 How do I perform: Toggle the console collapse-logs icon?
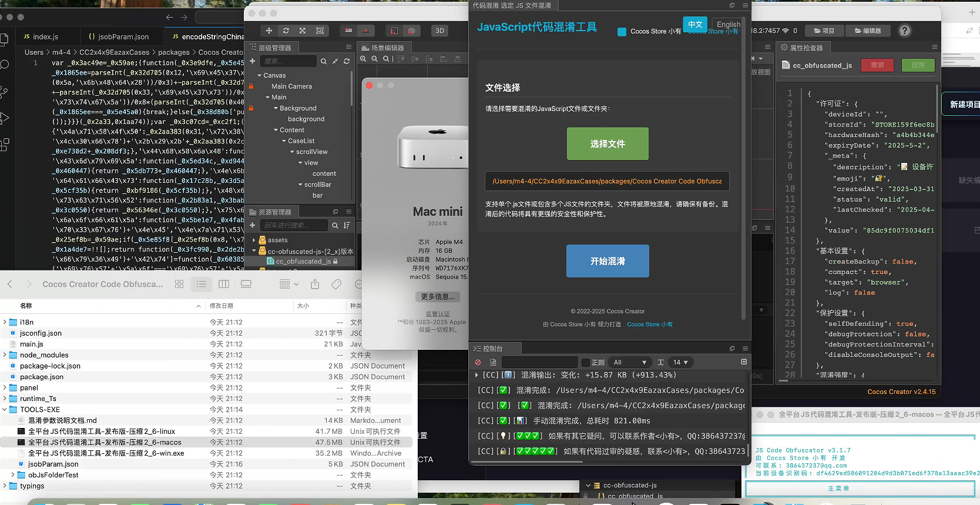pyautogui.click(x=744, y=362)
